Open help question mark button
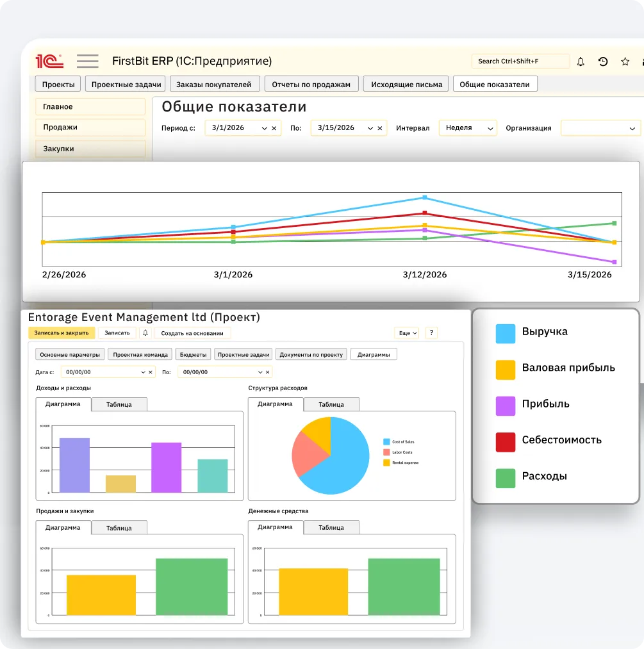Viewport: 644px width, 649px height. 431,333
